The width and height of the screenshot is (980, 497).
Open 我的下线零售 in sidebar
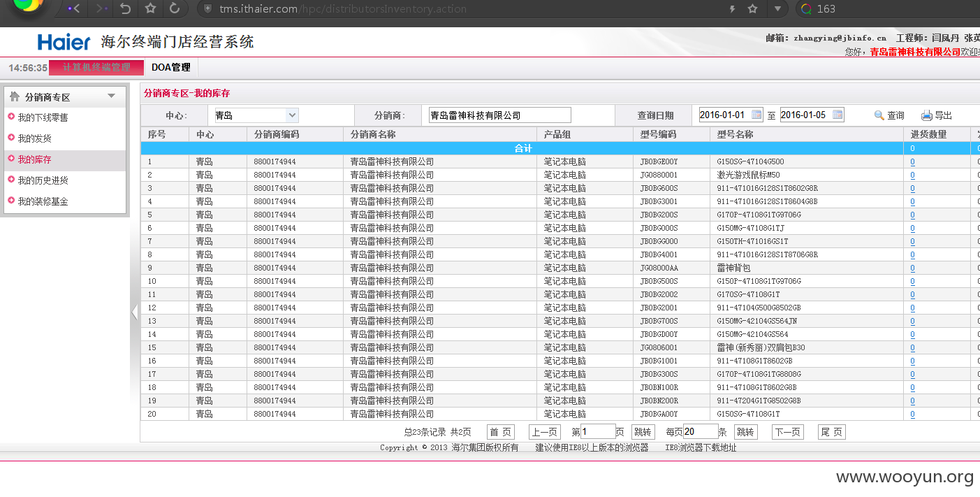coord(43,117)
